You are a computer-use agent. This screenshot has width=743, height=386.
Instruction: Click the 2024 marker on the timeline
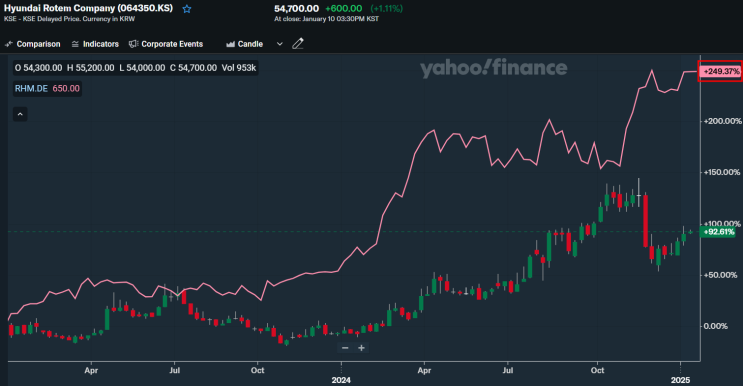341,380
